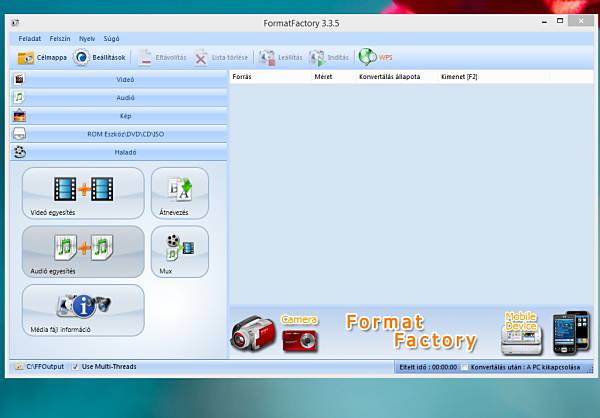Open the Célmappa output folder
The height and width of the screenshot is (418, 600).
click(42, 58)
